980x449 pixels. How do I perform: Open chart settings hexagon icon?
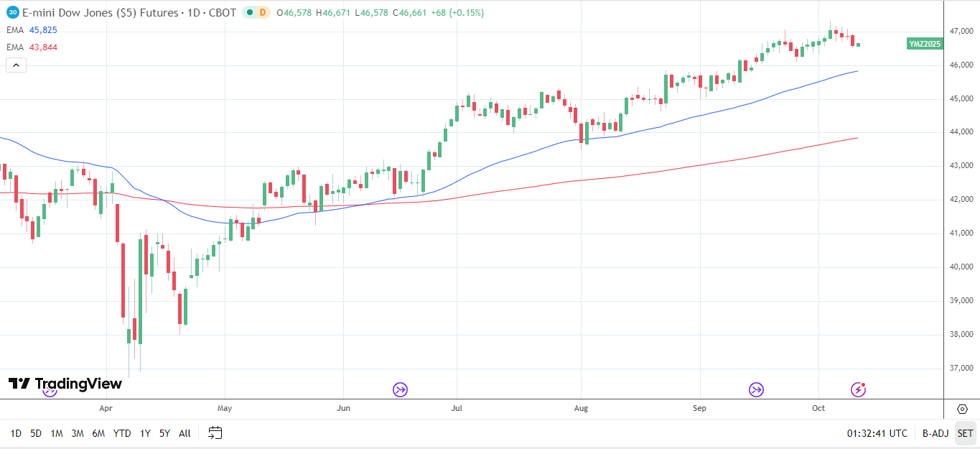963,409
